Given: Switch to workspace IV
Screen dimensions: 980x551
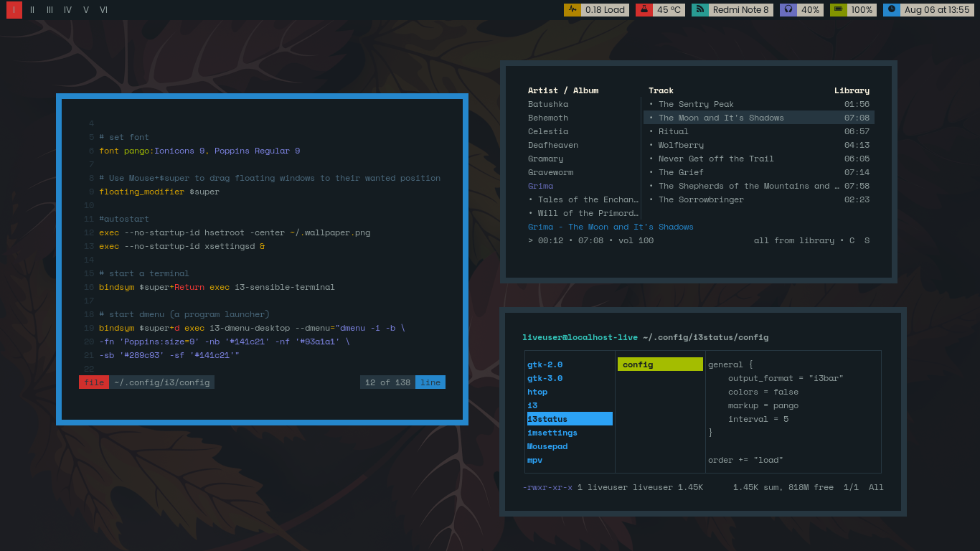Looking at the screenshot, I should coord(67,10).
